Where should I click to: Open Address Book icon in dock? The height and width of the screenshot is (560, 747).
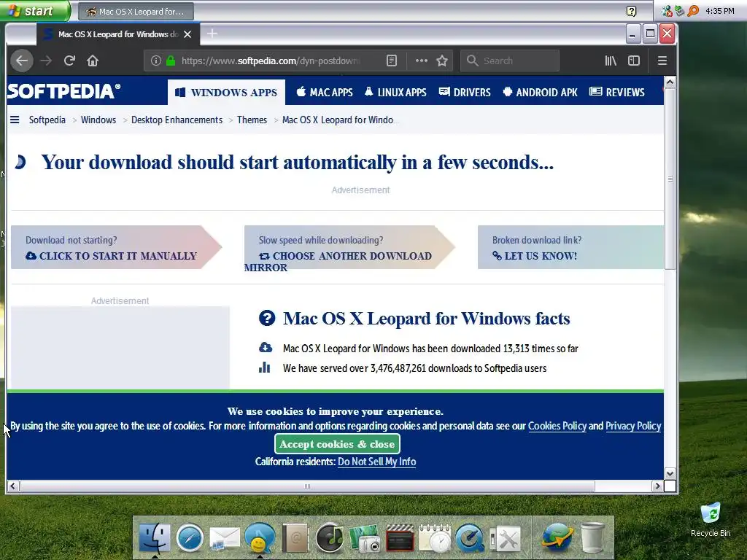(x=295, y=538)
